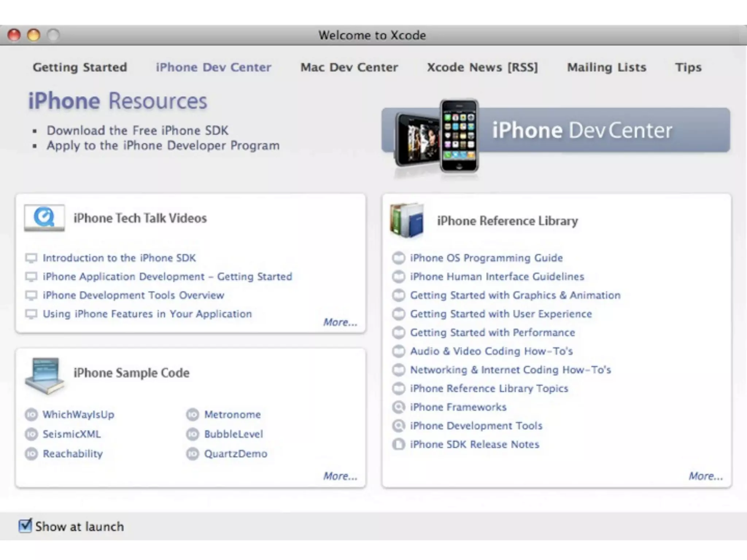Viewport: 747px width, 560px height.
Task: Click the video icon beside Introduction to the iPhone SDK
Action: pos(31,258)
